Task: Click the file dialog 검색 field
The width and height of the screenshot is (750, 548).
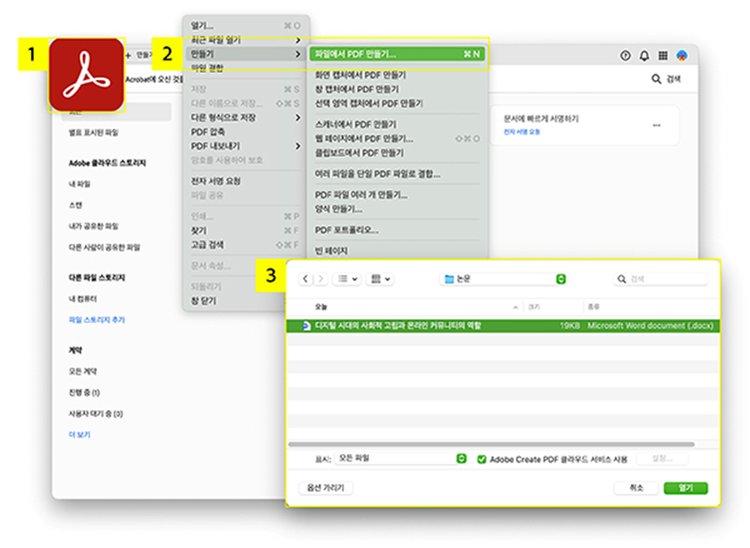Action: click(x=661, y=279)
